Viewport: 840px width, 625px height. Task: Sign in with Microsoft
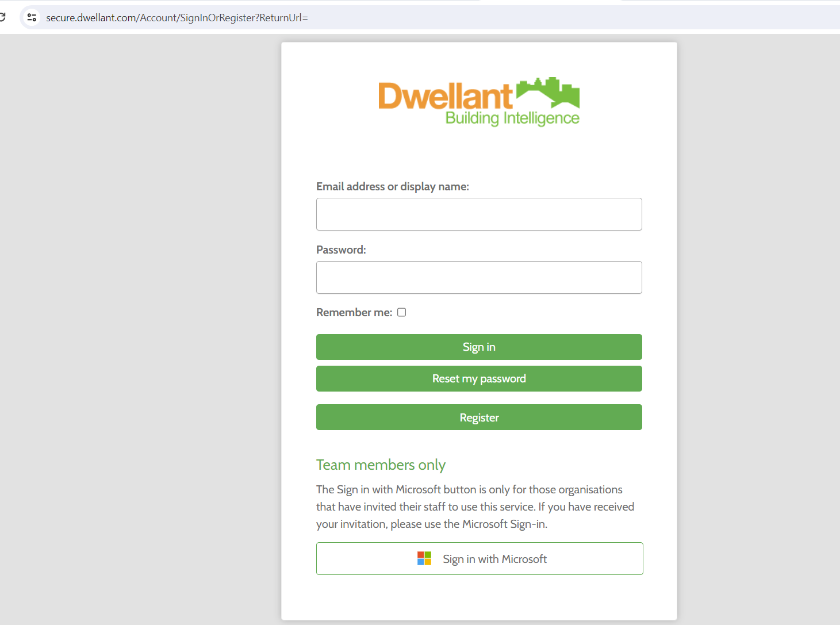480,558
